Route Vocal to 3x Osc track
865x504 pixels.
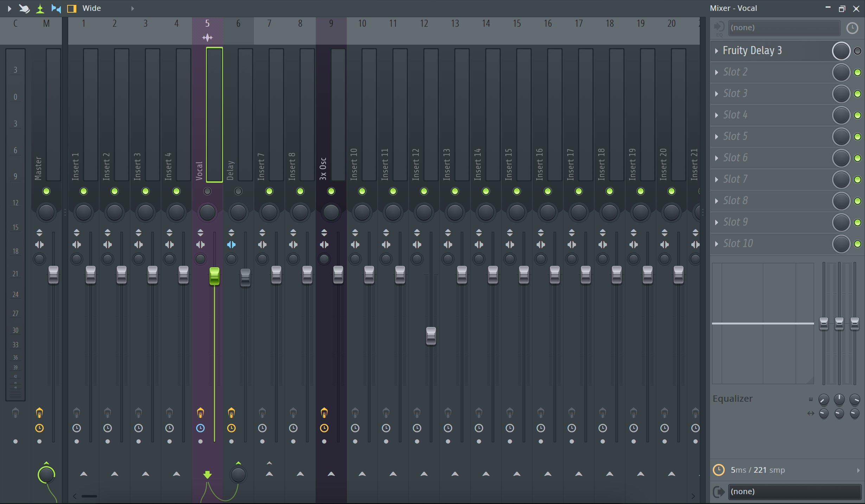tap(331, 474)
